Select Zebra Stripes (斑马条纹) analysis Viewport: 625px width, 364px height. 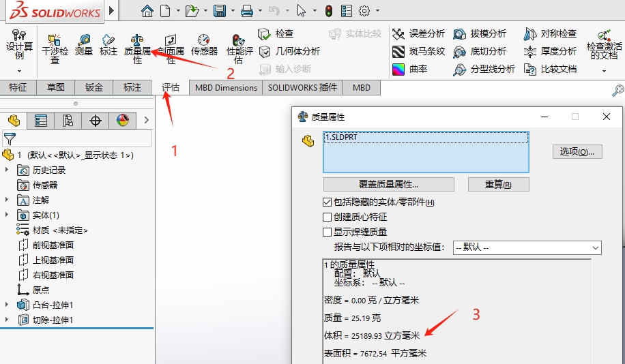pos(418,51)
